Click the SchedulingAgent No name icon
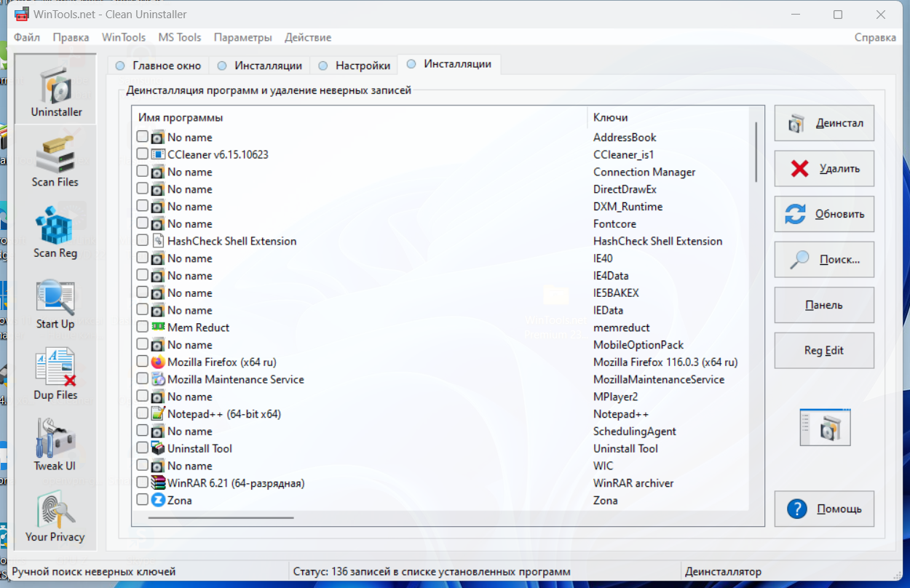 [158, 432]
